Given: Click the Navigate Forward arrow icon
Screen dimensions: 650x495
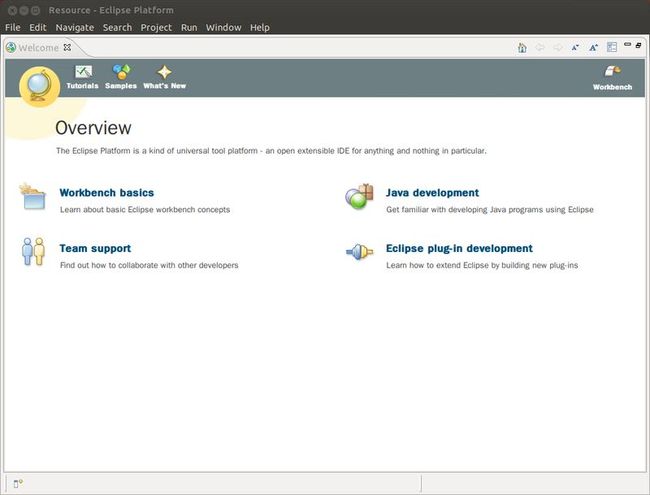Looking at the screenshot, I should 558,48.
